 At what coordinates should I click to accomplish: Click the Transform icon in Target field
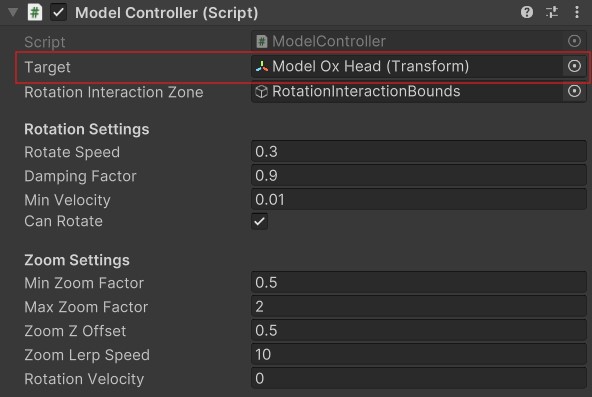tap(262, 66)
